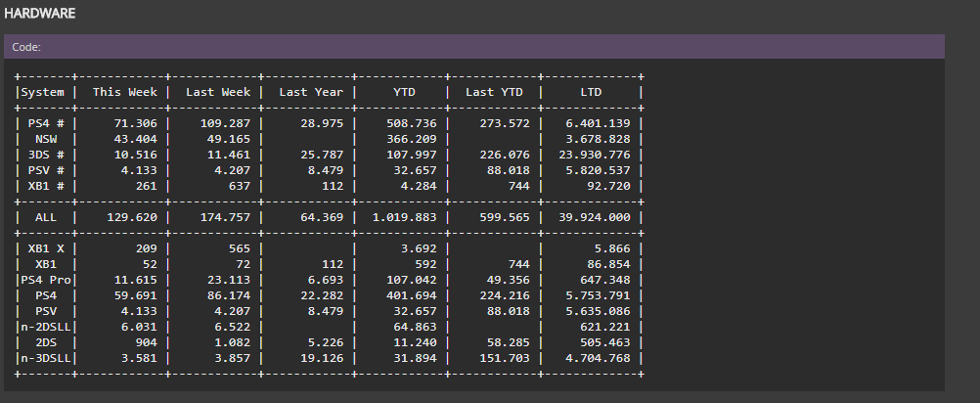The width and height of the screenshot is (980, 403).
Task: Select ALL YTD total 1.019.883
Action: pyautogui.click(x=404, y=217)
